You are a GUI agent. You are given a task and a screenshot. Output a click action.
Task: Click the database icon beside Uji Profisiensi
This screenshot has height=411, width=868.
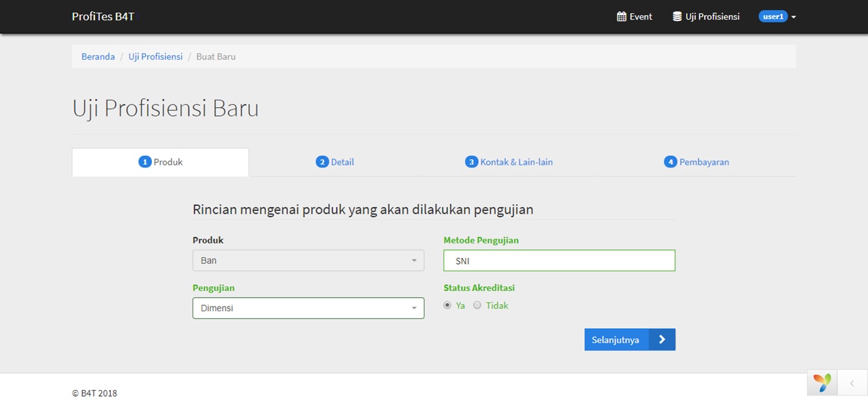pos(677,17)
